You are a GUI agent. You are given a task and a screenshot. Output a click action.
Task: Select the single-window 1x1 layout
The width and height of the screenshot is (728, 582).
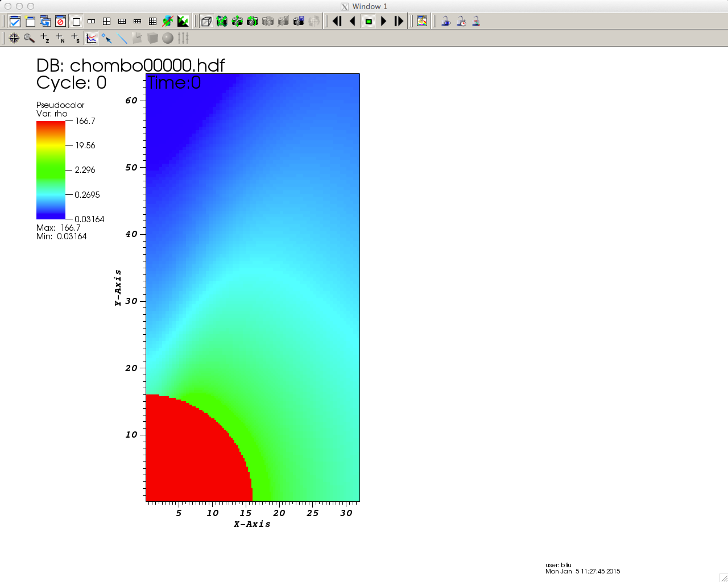76,22
